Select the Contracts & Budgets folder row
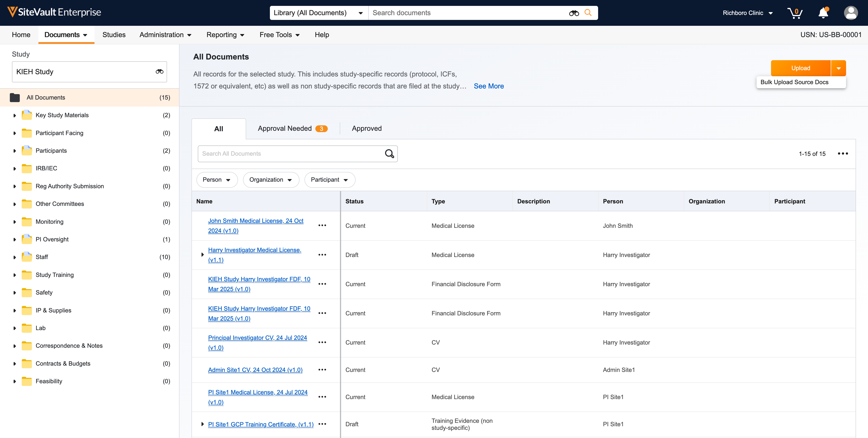Image resolution: width=868 pixels, height=438 pixels. pos(90,364)
